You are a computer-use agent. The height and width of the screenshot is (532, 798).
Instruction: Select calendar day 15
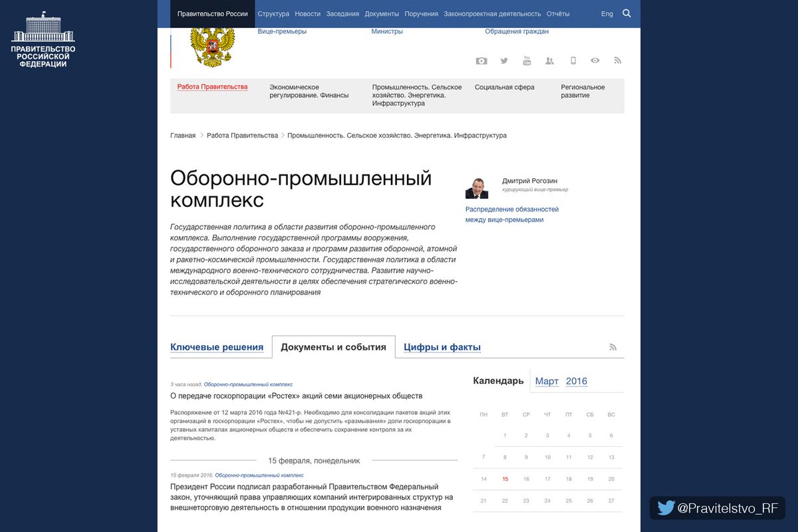pyautogui.click(x=505, y=479)
